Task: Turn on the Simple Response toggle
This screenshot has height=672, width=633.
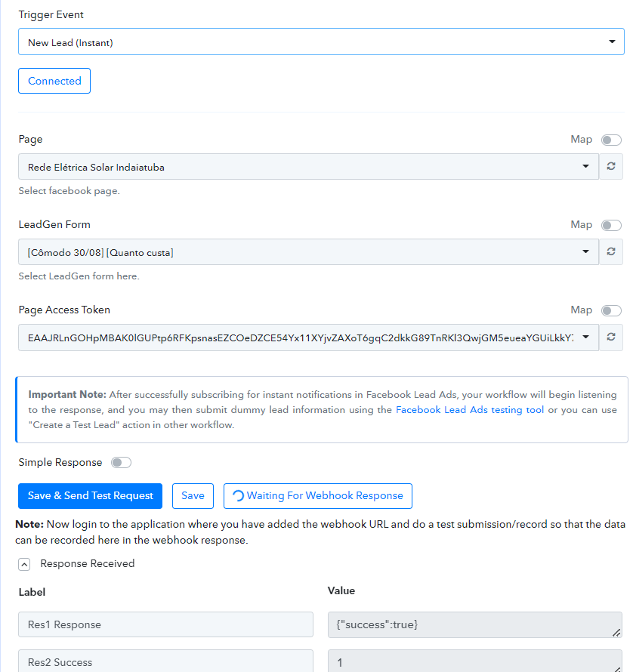Action: (x=121, y=462)
